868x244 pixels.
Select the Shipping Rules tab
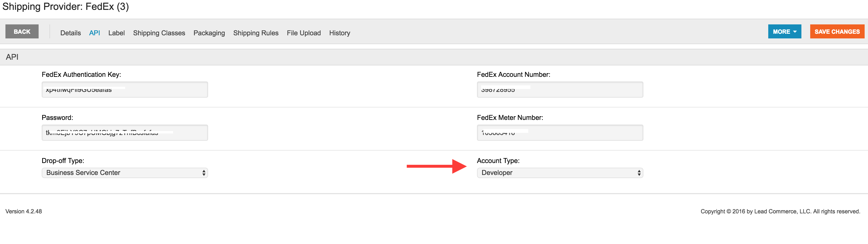coord(256,33)
